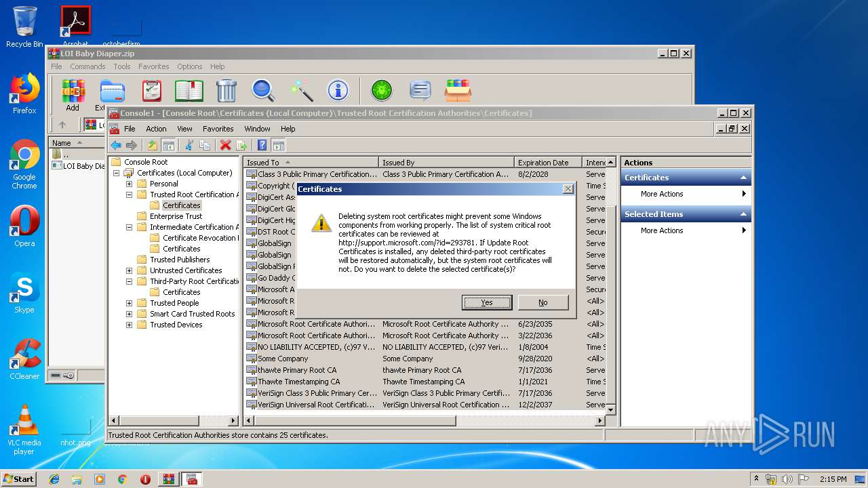The image size is (868, 488).
Task: Close the Certificates warning dialog
Action: pyautogui.click(x=568, y=189)
